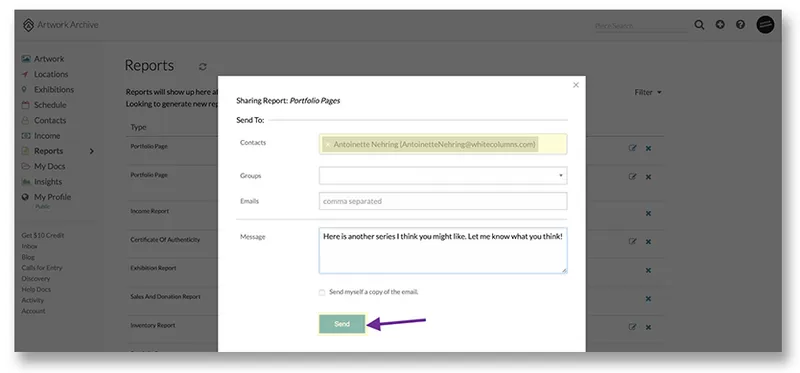Open the Help Docs link

click(36, 289)
